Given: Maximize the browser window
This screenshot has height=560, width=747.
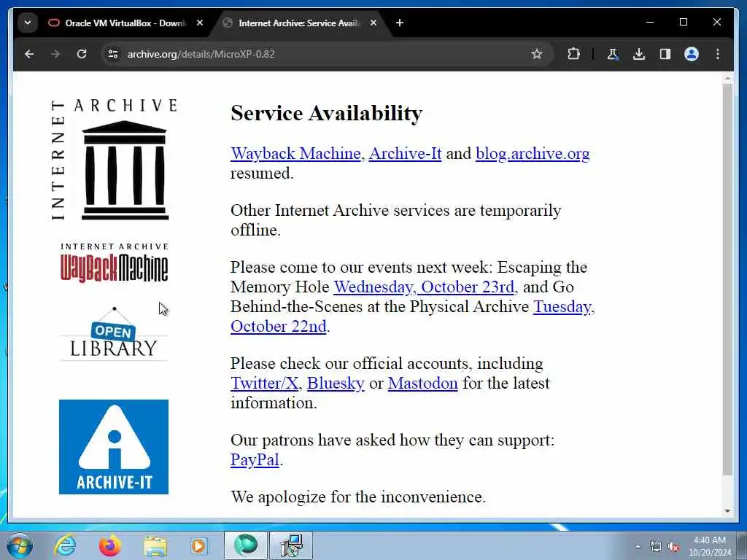Looking at the screenshot, I should [x=683, y=23].
